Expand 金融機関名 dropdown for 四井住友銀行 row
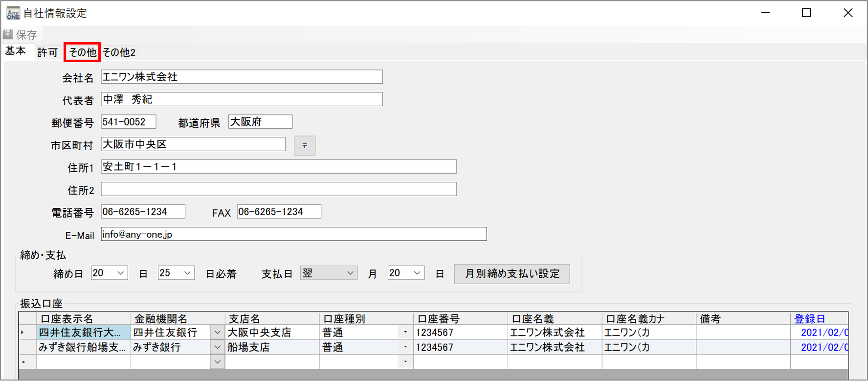The image size is (868, 381). click(x=217, y=333)
